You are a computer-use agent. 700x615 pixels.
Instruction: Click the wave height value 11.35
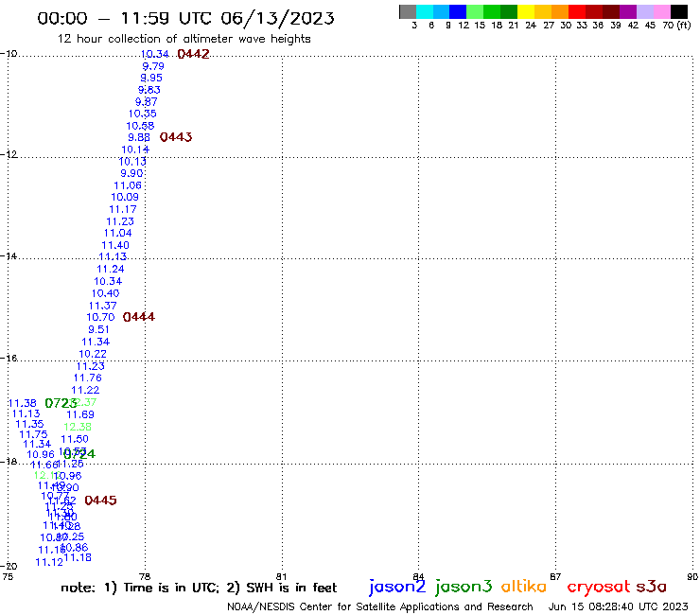tap(29, 424)
